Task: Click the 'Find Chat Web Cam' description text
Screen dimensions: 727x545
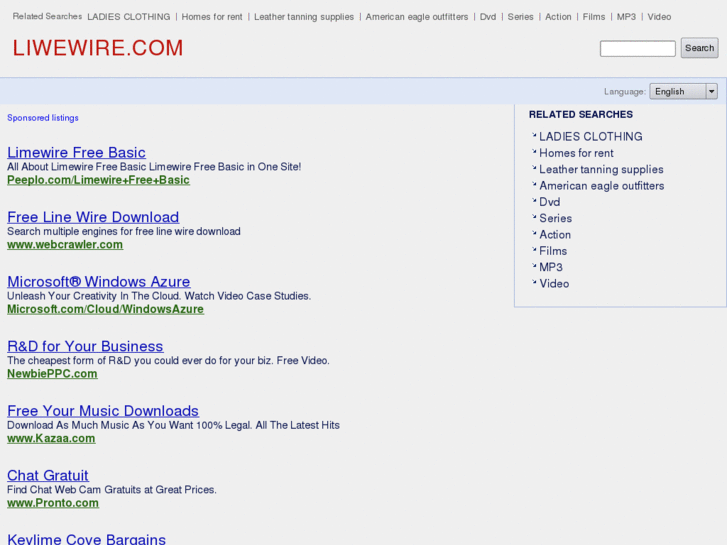Action: (112, 490)
